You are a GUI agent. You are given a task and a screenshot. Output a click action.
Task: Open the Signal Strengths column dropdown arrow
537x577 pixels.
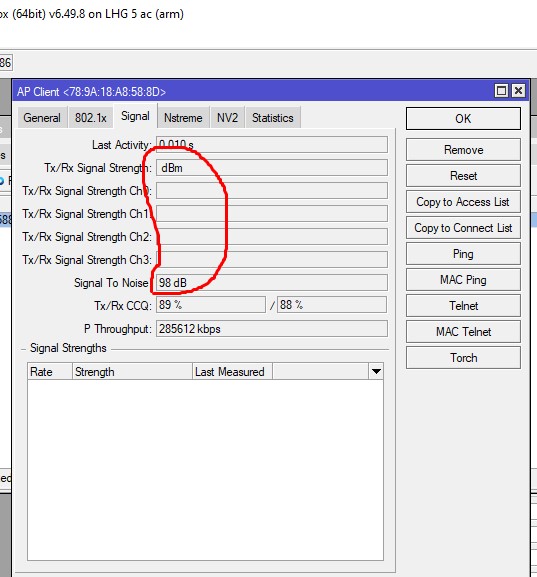(x=376, y=372)
